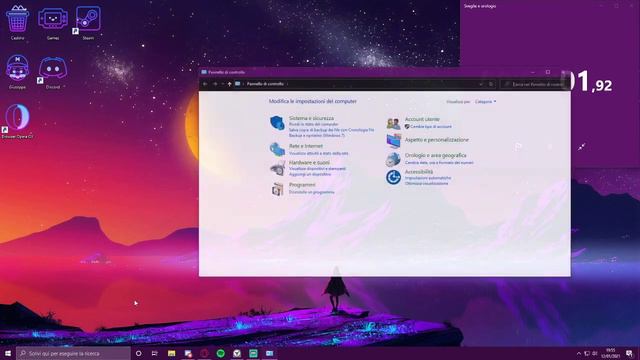
Task: Expand the address bar history dropdown arrow
Action: [x=481, y=84]
